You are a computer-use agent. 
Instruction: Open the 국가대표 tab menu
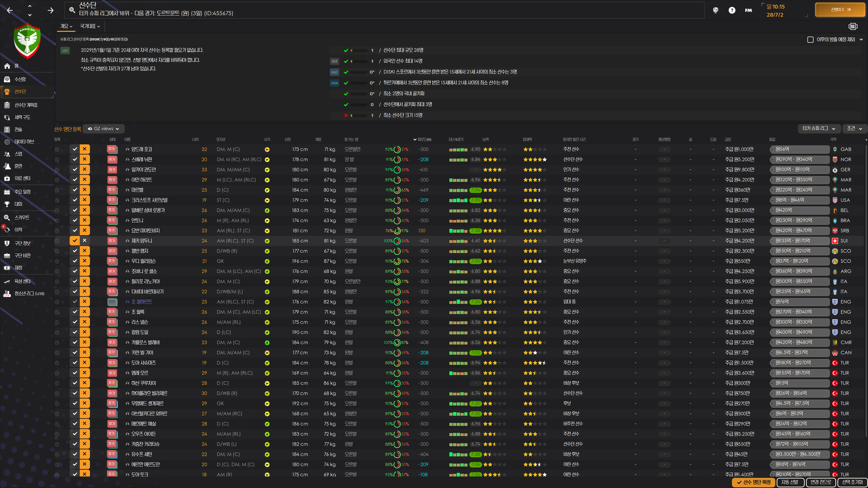point(90,26)
